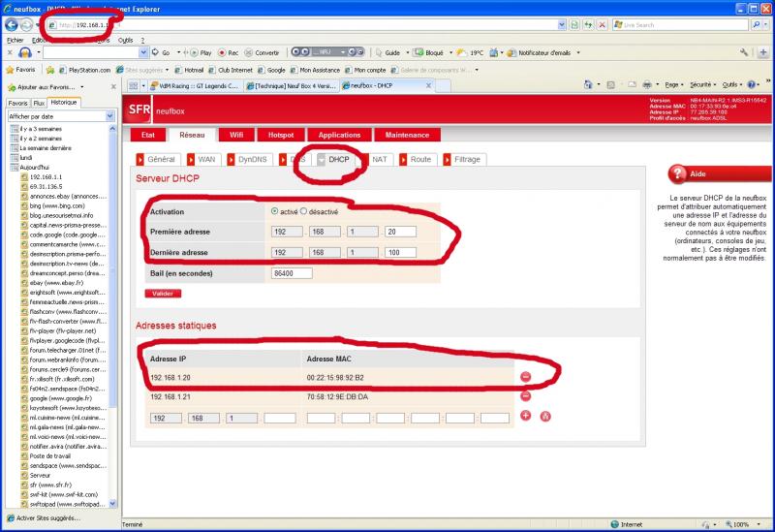Remove static address 192.168.1.21 with minus icon
Viewport: 775px width, 532px height.
coord(525,396)
